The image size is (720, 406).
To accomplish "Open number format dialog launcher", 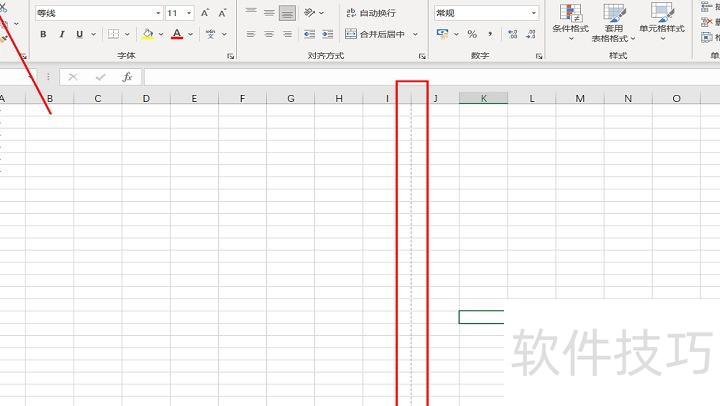I will [x=539, y=56].
